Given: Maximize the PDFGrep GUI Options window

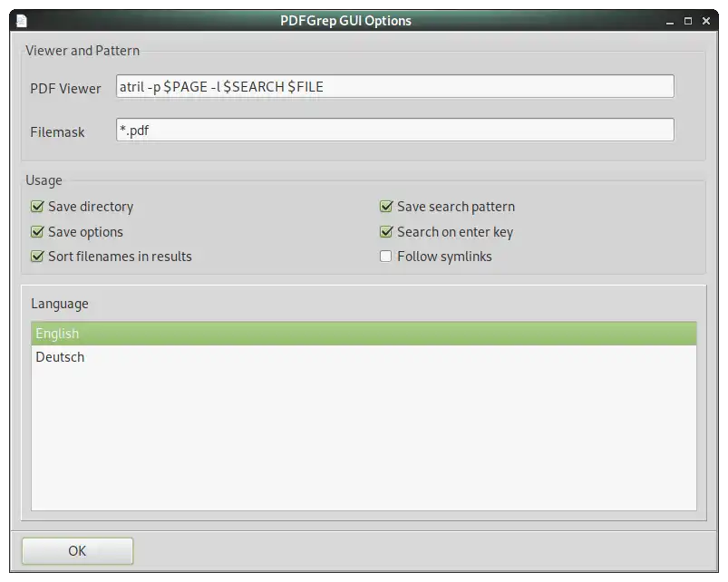Looking at the screenshot, I should tap(688, 22).
